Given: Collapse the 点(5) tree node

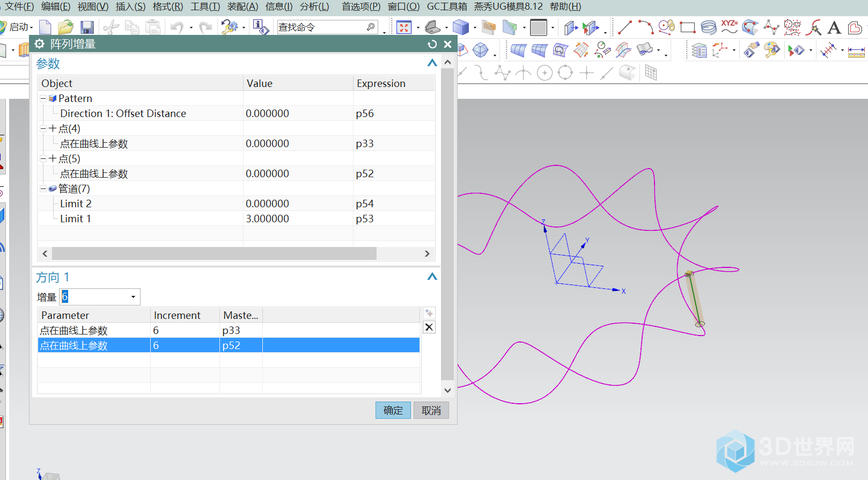Looking at the screenshot, I should (x=43, y=158).
